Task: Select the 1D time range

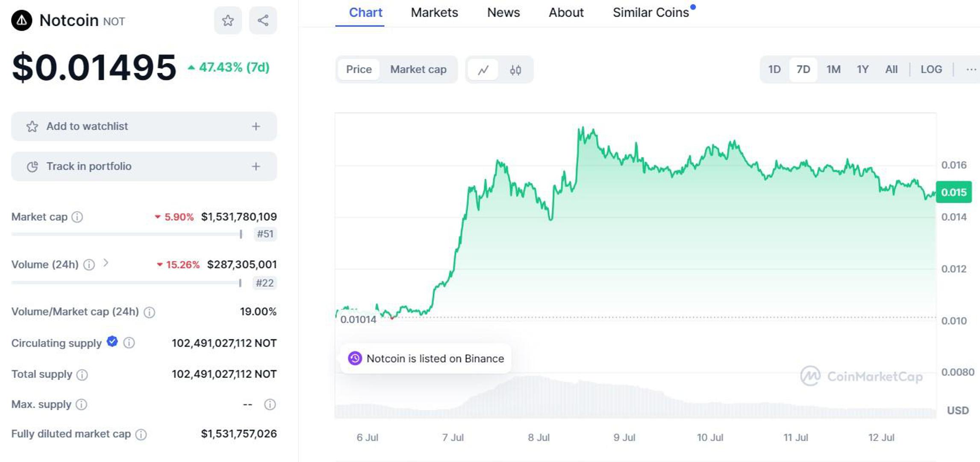Action: [x=774, y=69]
